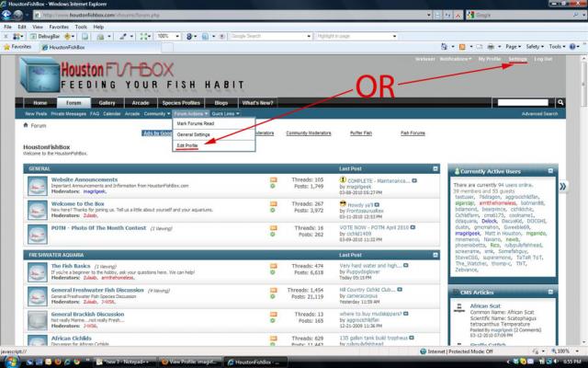
Task: Open the address bar history dropdown arrow
Action: (x=429, y=15)
